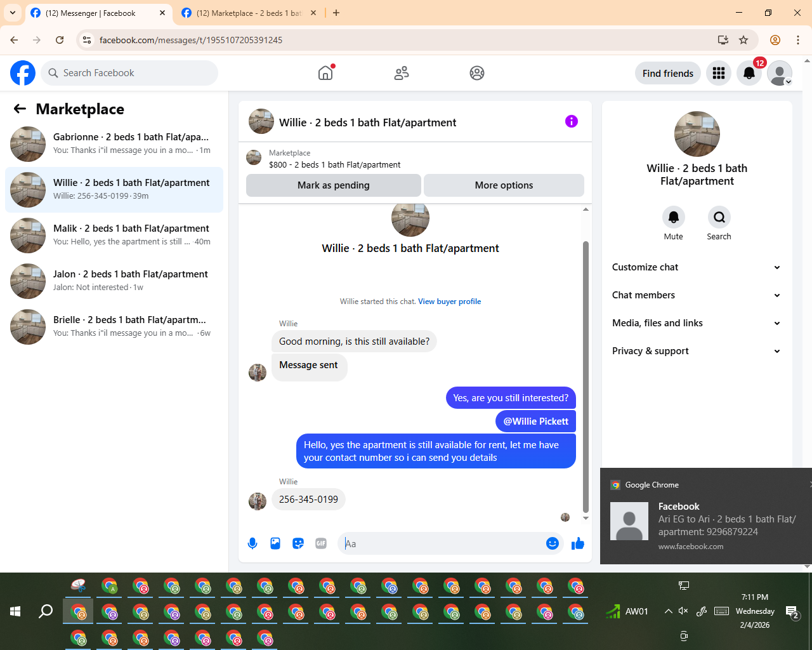
Task: Open the Friends icon in top navigation
Action: coord(402,73)
